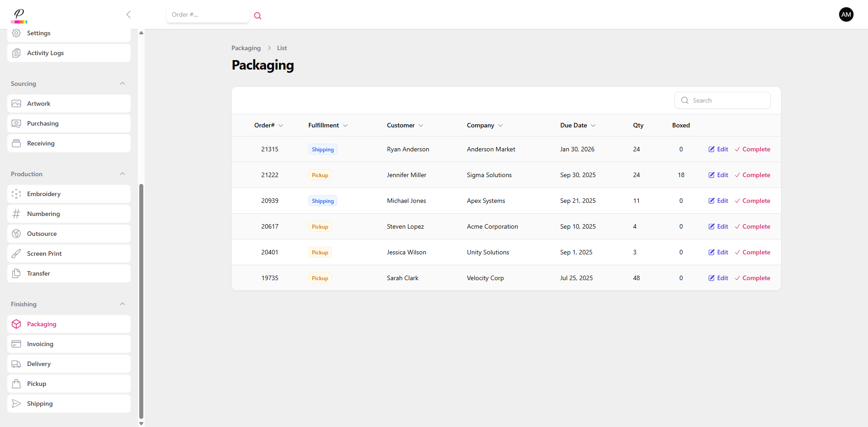Click the Shipping paper-plane icon

(x=16, y=404)
